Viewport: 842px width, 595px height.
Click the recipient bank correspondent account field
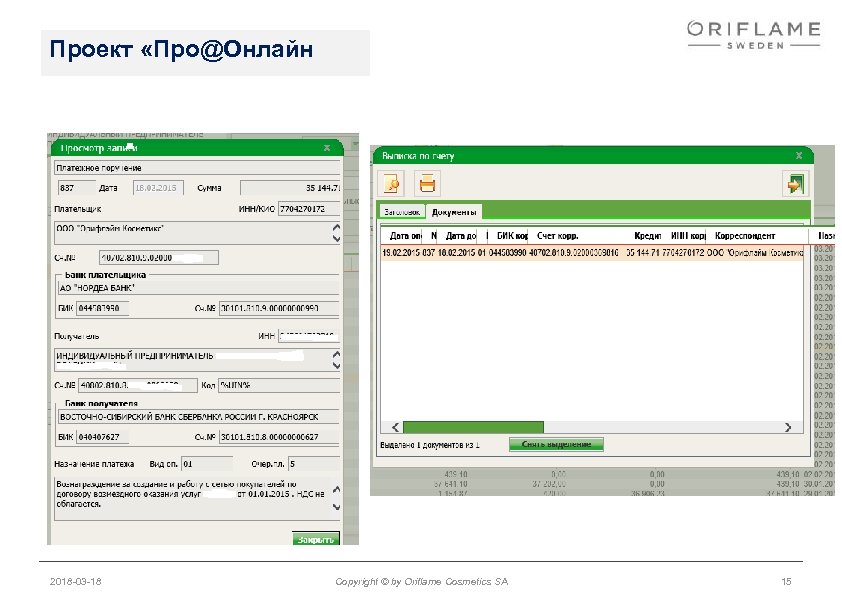(279, 437)
